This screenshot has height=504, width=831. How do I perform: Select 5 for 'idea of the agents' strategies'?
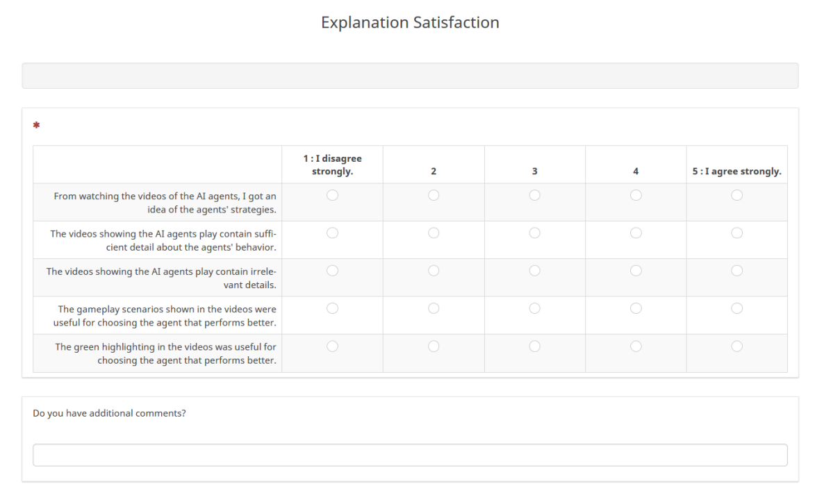click(x=737, y=196)
